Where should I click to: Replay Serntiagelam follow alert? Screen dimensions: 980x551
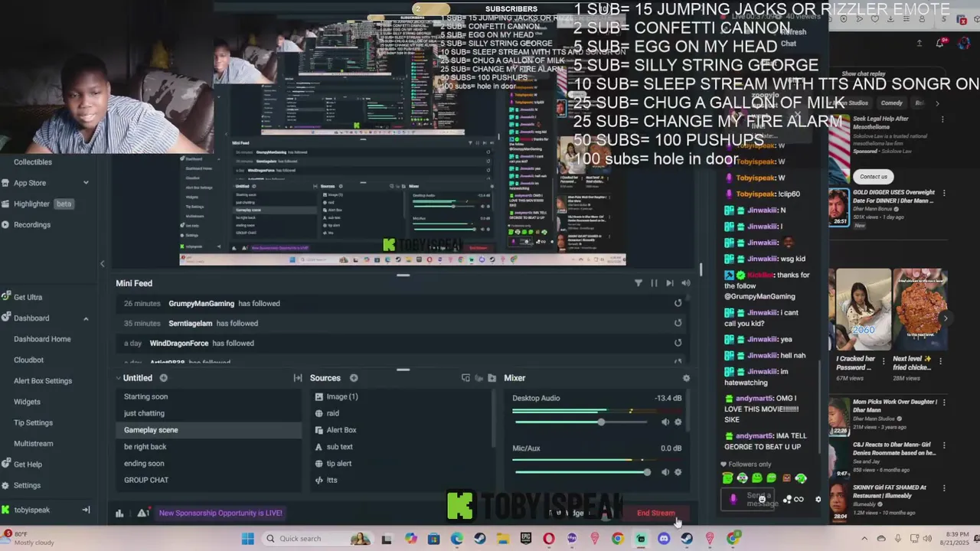coord(678,323)
